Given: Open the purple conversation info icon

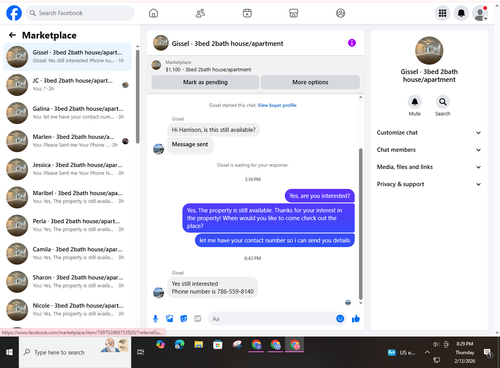Looking at the screenshot, I should pyautogui.click(x=352, y=43).
